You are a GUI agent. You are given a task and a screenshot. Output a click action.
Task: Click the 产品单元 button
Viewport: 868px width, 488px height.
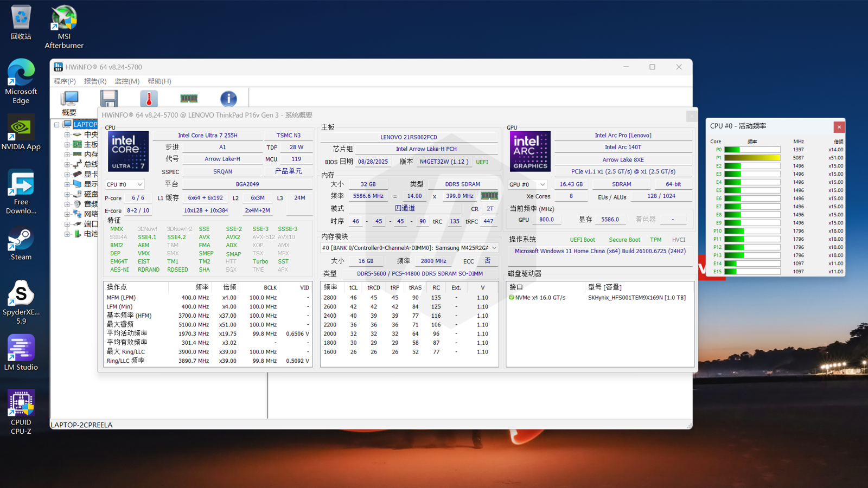[288, 171]
